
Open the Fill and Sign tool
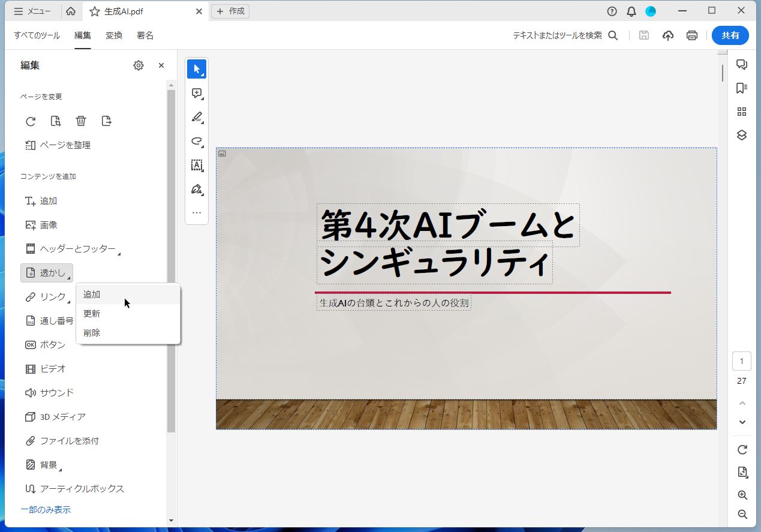point(197,189)
